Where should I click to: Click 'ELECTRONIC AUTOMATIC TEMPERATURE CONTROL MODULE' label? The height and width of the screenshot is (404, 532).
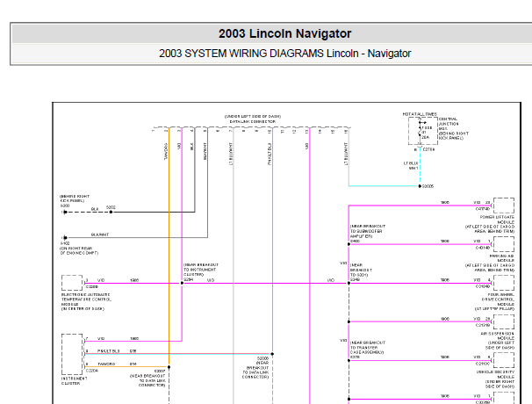pos(86,299)
